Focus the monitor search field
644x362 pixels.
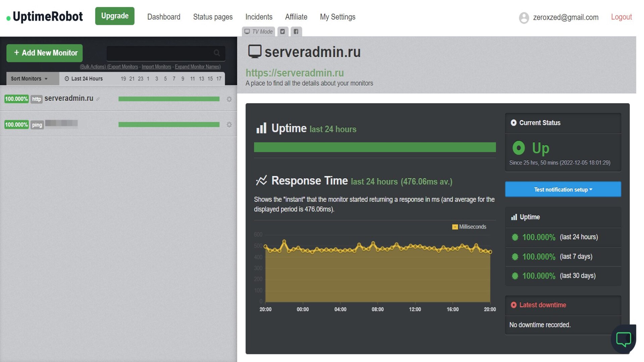166,53
